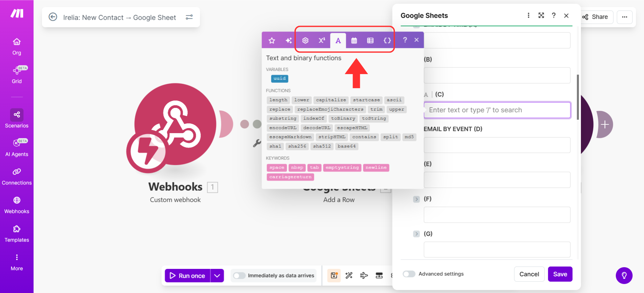The image size is (644, 293).
Task: Click the Share button
Action: (595, 17)
